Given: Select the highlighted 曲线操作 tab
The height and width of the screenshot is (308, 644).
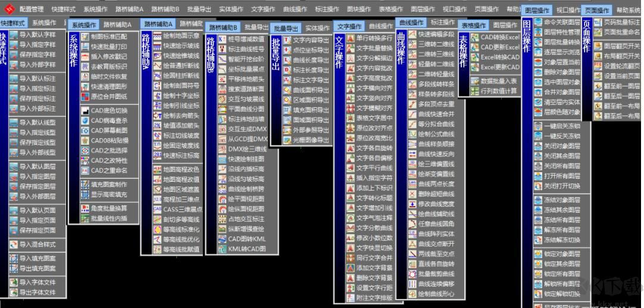Looking at the screenshot, I should point(411,23).
